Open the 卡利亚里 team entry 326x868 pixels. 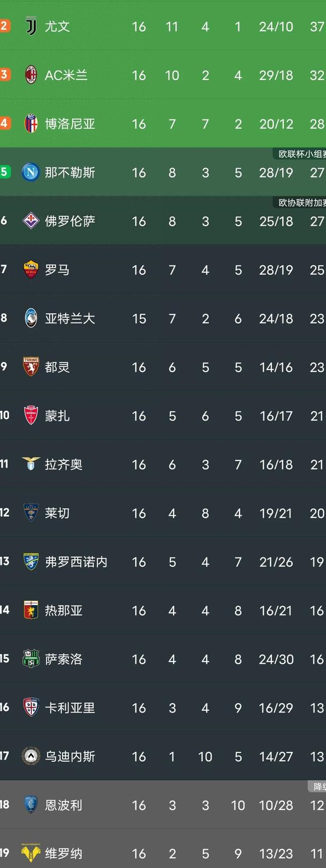click(x=70, y=708)
